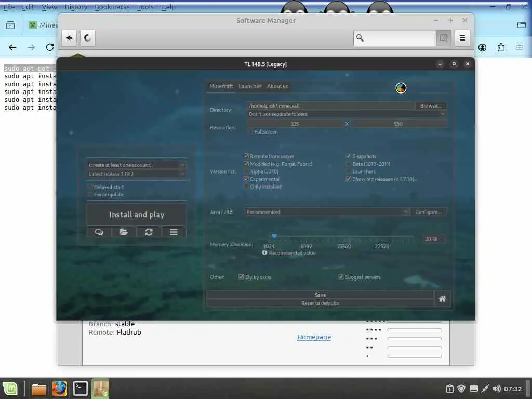Toggle Suggest servers checkbox
Image resolution: width=532 pixels, height=399 pixels.
click(x=341, y=277)
